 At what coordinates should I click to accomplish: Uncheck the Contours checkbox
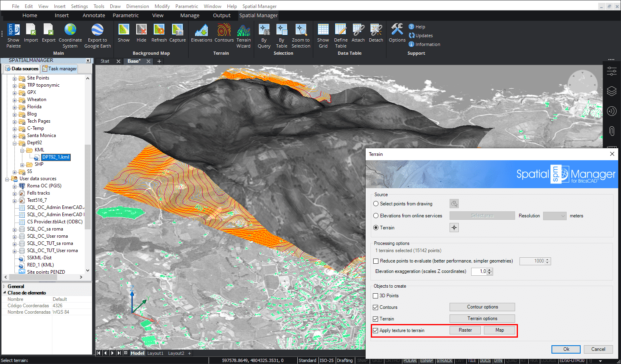(375, 307)
